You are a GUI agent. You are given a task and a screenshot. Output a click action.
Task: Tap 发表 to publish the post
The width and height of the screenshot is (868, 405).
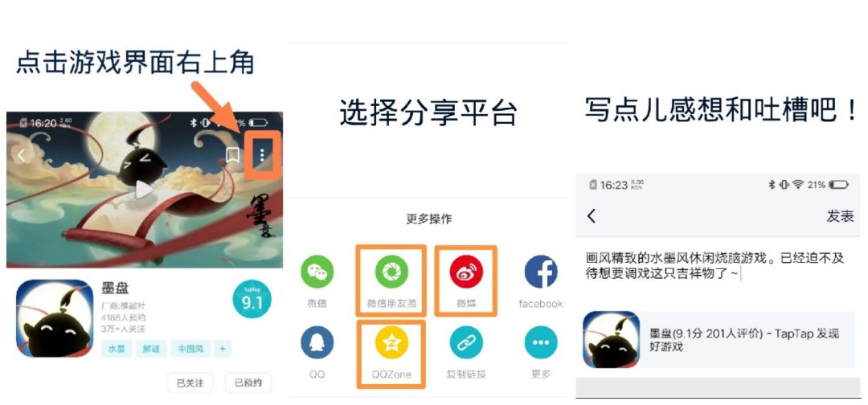pyautogui.click(x=840, y=216)
